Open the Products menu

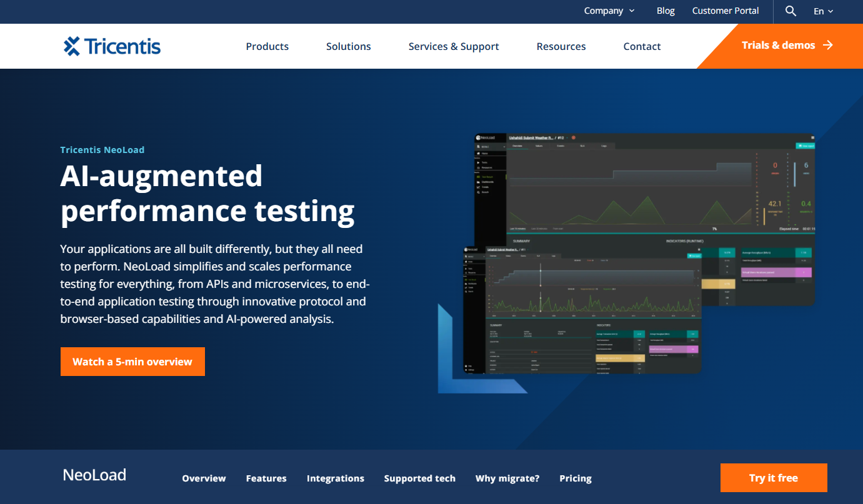(x=267, y=46)
